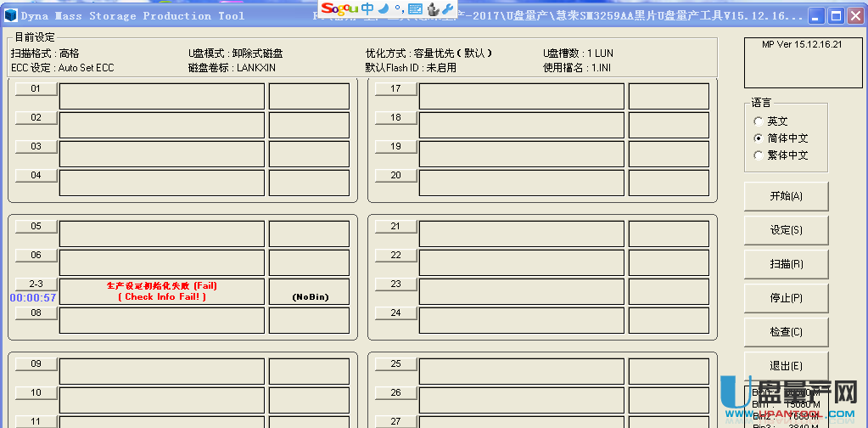
Task: Select port slot button 01
Action: point(36,88)
